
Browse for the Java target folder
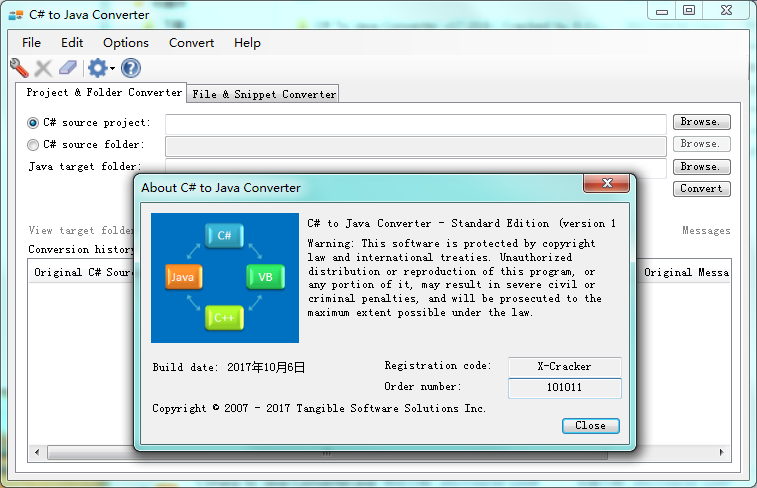tap(702, 167)
